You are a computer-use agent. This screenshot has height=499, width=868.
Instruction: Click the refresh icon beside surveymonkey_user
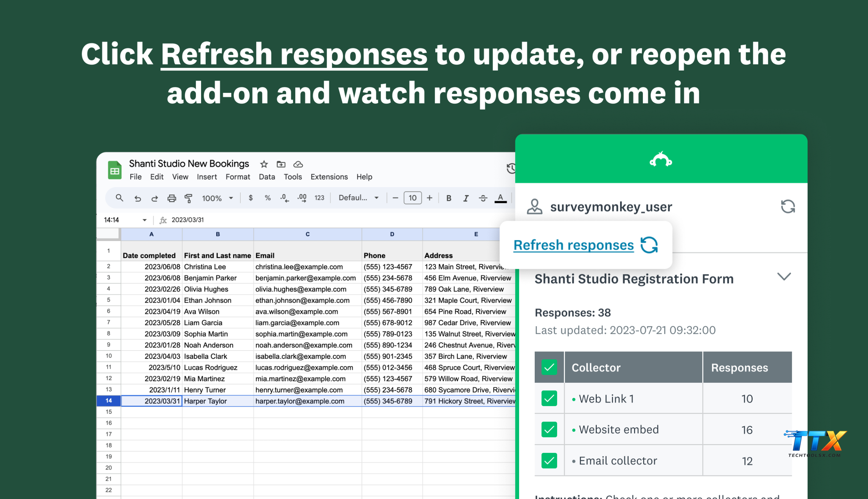pyautogui.click(x=788, y=206)
